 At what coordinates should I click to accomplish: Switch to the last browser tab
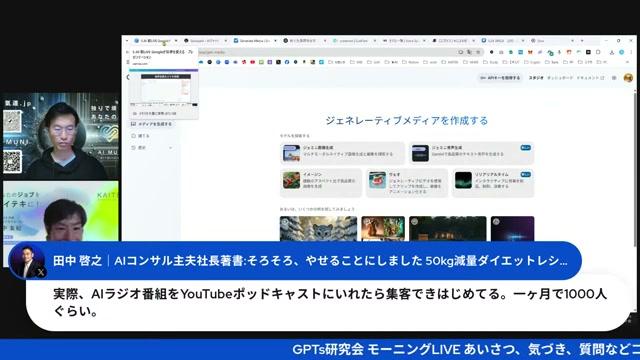coord(552,41)
